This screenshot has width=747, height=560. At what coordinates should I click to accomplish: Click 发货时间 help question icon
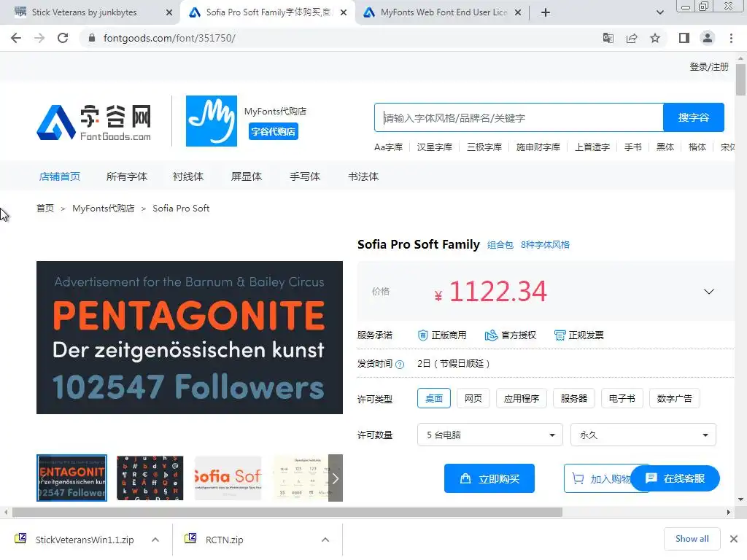click(400, 365)
